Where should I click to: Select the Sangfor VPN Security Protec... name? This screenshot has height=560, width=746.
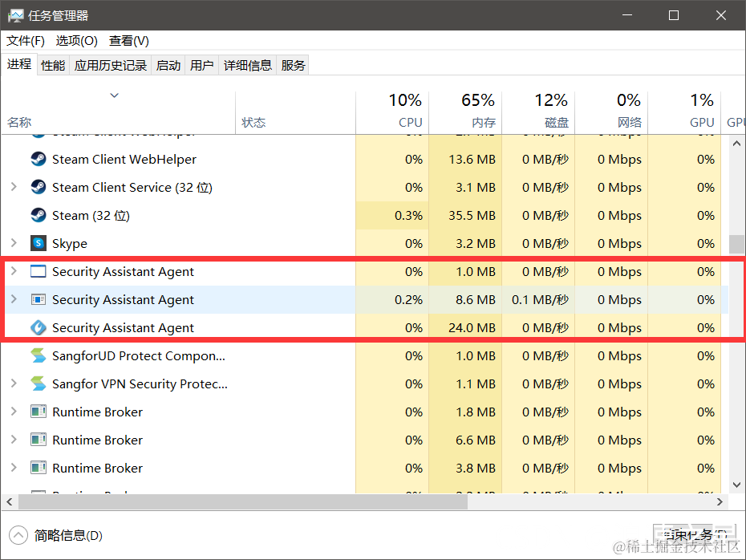[x=140, y=383]
